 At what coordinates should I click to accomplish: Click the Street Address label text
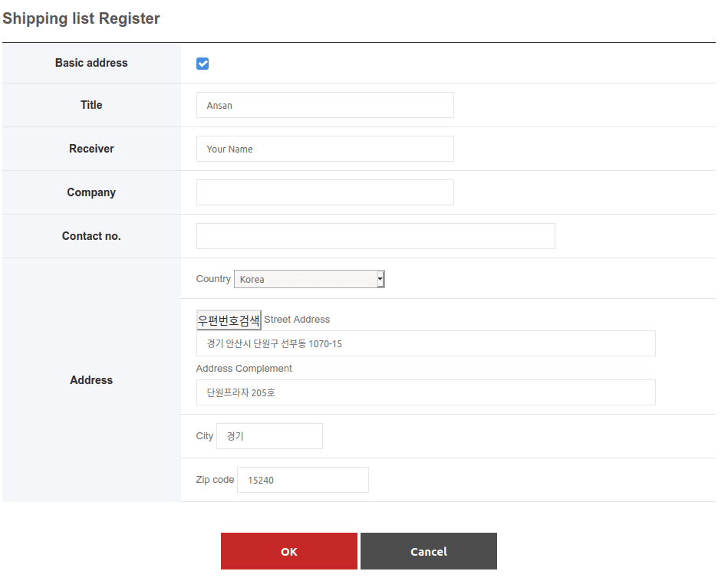pos(297,320)
